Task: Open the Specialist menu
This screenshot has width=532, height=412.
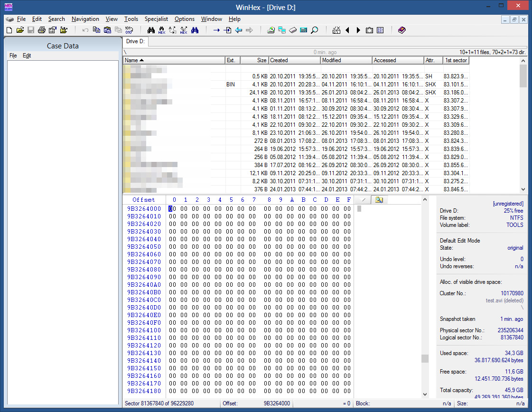Action: pyautogui.click(x=156, y=19)
